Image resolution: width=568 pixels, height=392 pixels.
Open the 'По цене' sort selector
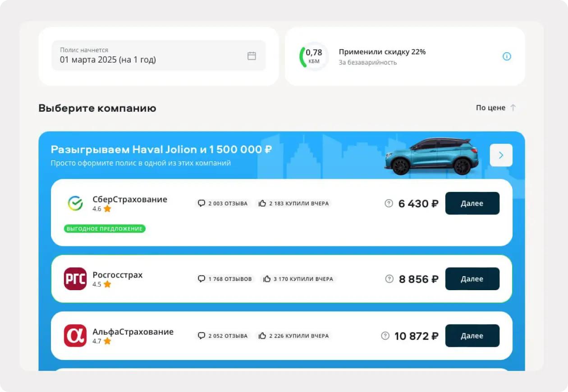(x=490, y=108)
